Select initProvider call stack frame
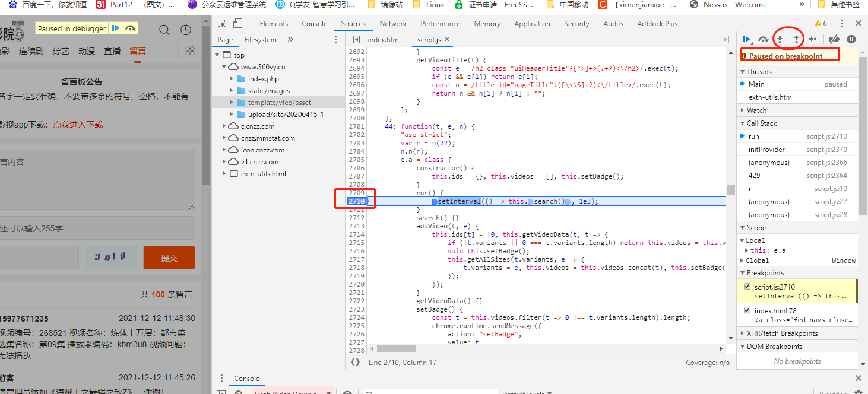Viewport: 868px width, 394px height. [797, 150]
